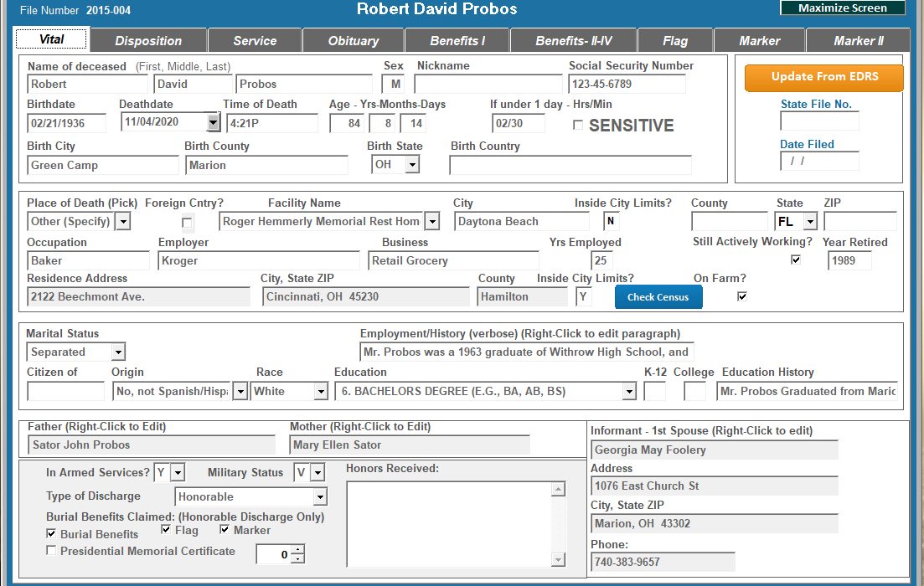Open the Deathdate dropdown arrow
This screenshot has width=924, height=586.
(213, 122)
